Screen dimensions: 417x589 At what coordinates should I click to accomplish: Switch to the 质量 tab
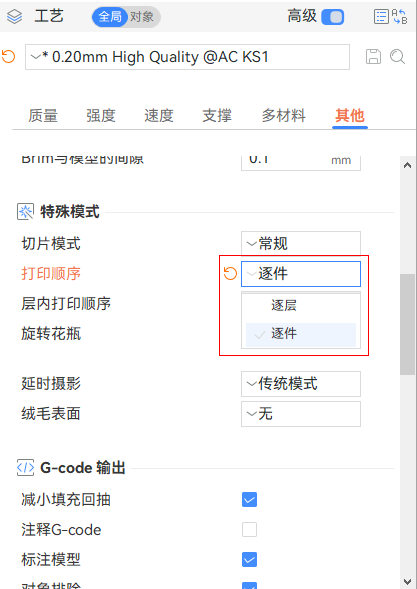pyautogui.click(x=43, y=115)
